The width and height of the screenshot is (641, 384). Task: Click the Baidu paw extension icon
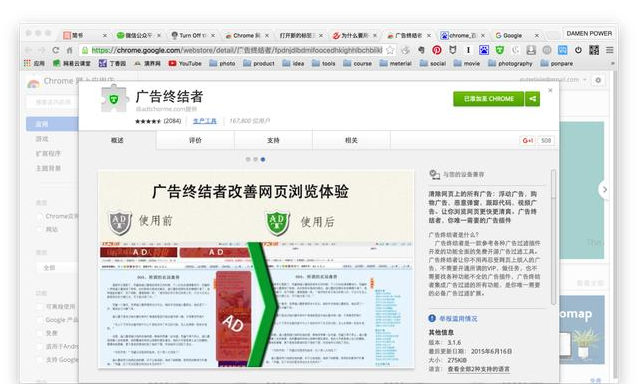point(484,50)
